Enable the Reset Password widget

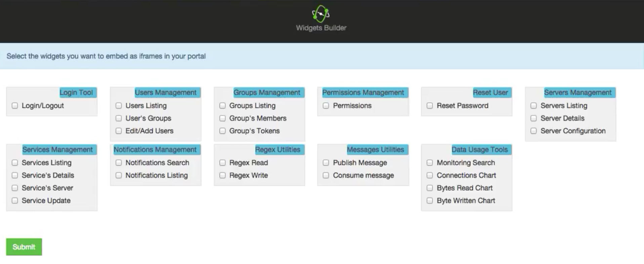point(430,106)
